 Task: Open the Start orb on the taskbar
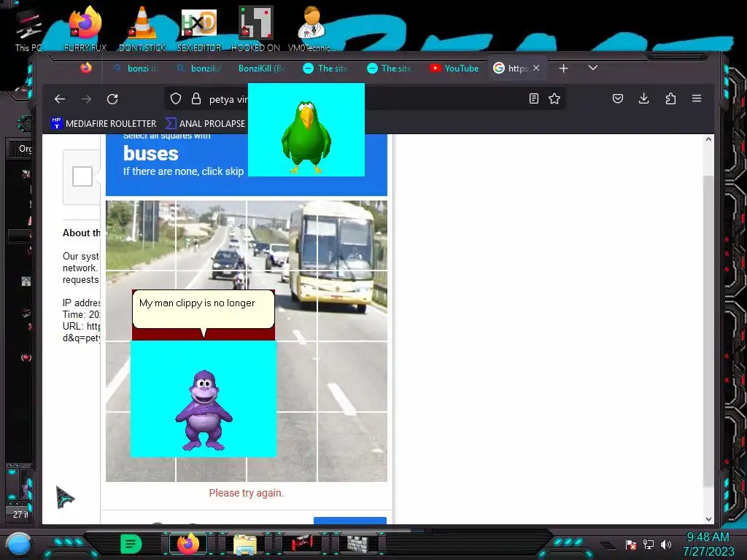pos(19,544)
